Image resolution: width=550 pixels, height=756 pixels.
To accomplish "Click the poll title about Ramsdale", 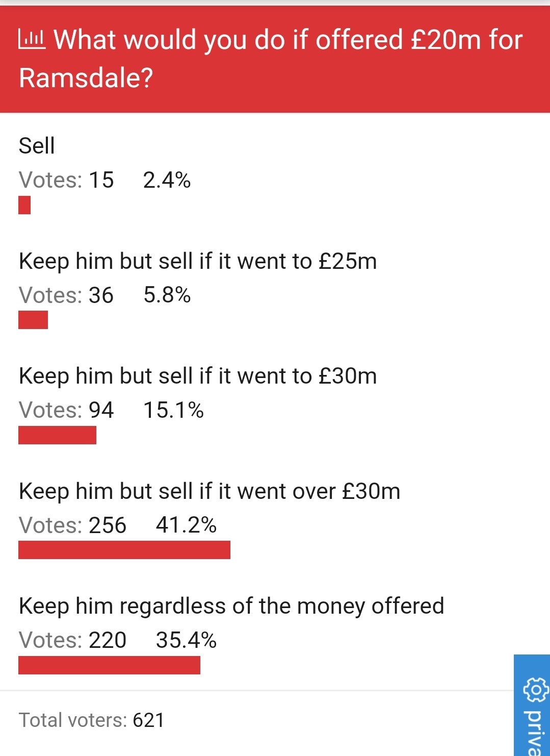I will click(x=271, y=59).
